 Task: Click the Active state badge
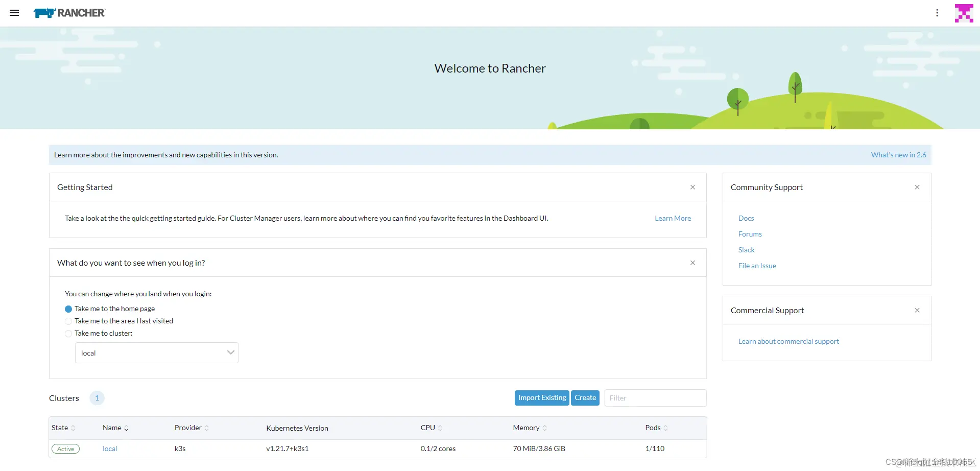pos(65,449)
